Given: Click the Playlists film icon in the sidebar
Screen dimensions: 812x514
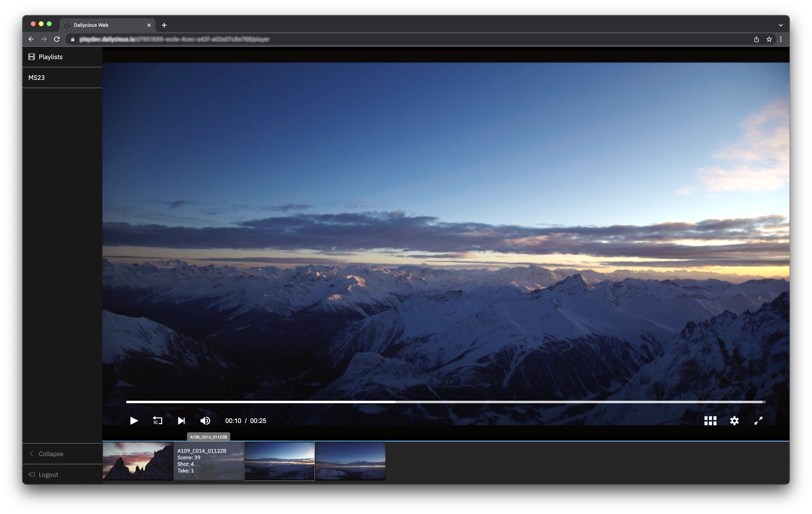Looking at the screenshot, I should coord(31,57).
